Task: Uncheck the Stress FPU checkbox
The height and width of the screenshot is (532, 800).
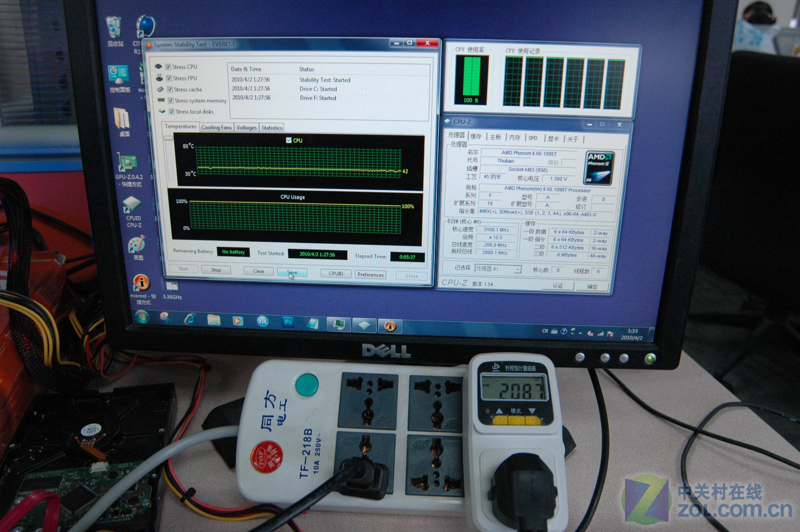Action: click(169, 78)
